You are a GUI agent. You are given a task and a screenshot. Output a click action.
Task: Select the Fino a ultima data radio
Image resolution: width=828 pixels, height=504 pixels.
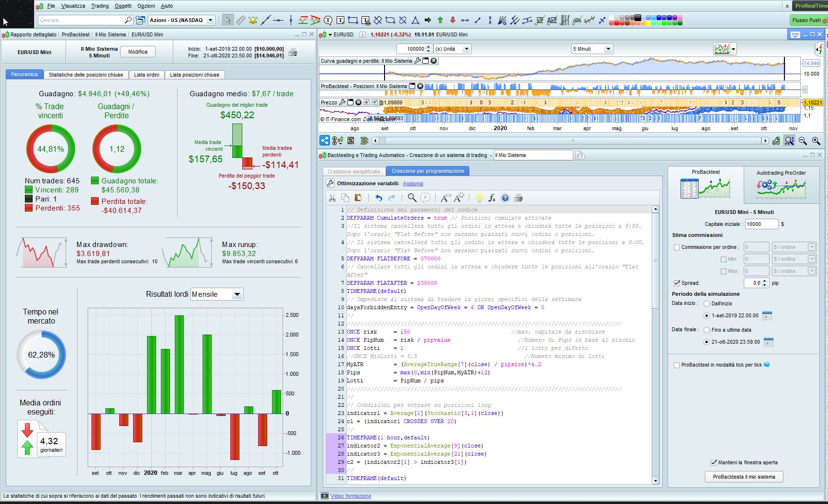click(x=706, y=330)
